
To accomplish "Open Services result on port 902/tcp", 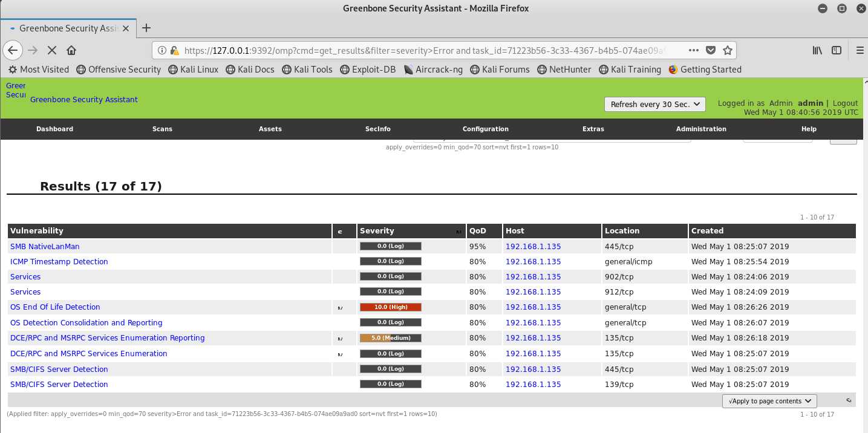I will (25, 276).
